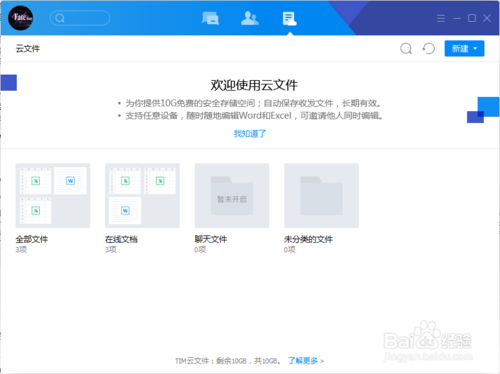This screenshot has width=500, height=374.
Task: Switch to the contacts tab icon
Action: click(250, 18)
